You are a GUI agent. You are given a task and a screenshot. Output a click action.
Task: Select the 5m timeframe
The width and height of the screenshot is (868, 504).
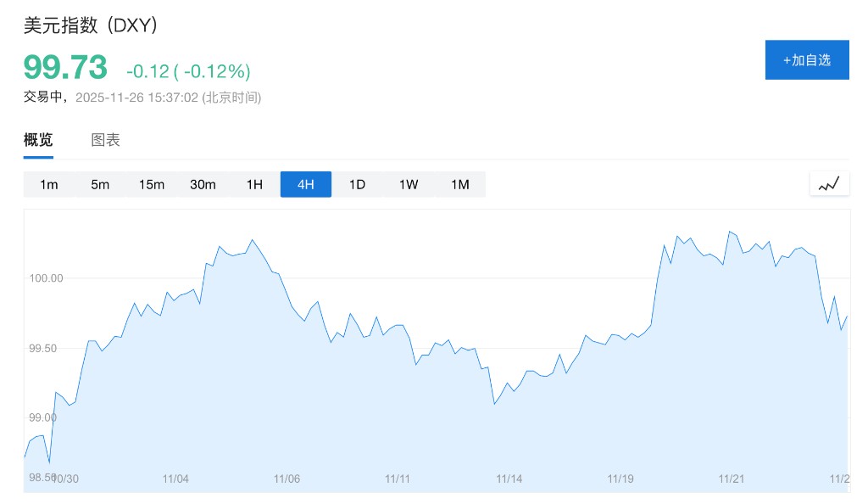(x=100, y=184)
